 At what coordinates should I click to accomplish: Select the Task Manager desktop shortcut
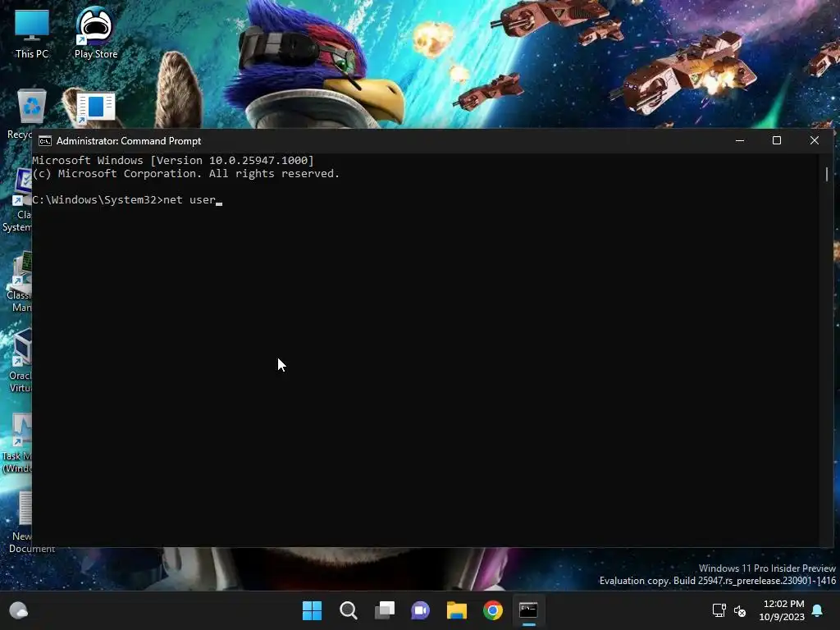17,443
